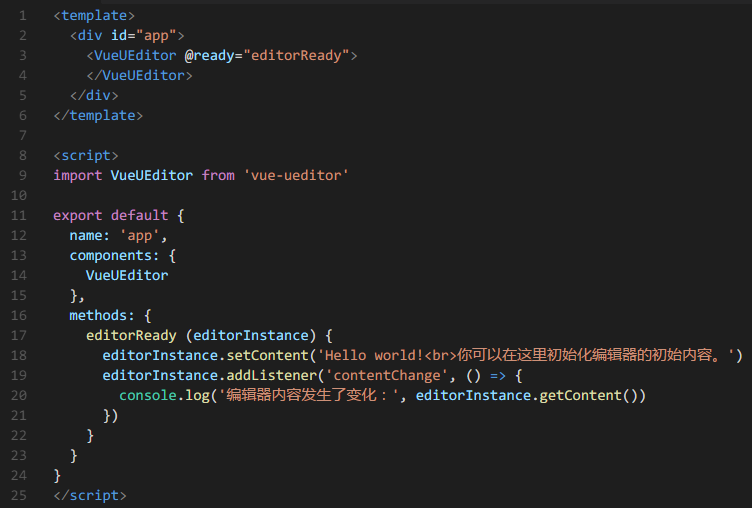Click the }) closing on line 21
752x508 pixels.
point(110,415)
